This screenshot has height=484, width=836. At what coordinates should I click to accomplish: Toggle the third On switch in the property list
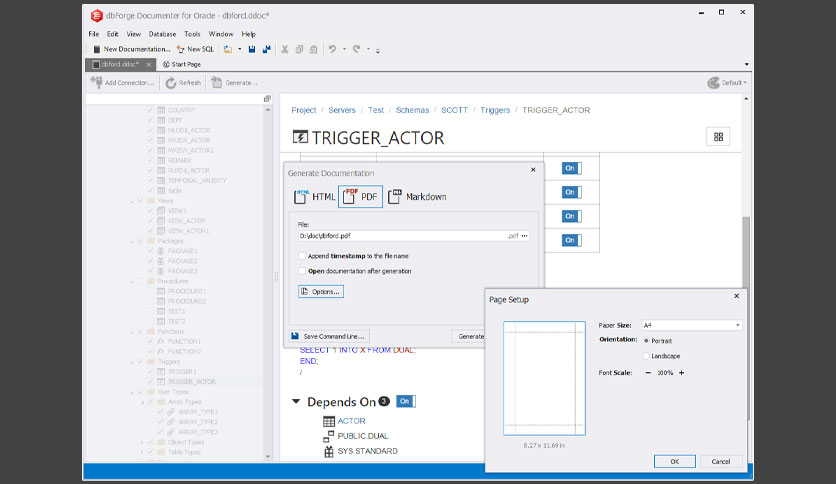[572, 216]
